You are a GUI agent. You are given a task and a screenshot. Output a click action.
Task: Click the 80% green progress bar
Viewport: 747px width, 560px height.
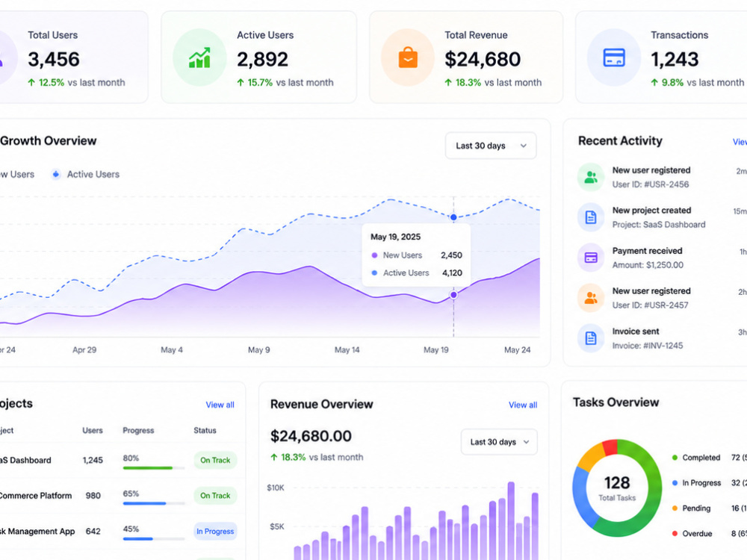153,468
